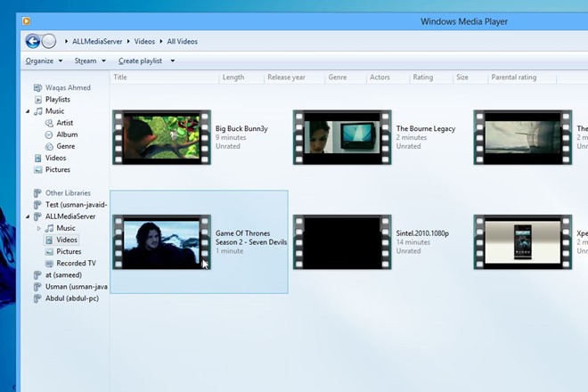Select the Game Of Thrones video thumbnail
This screenshot has width=588, height=392.
(161, 242)
